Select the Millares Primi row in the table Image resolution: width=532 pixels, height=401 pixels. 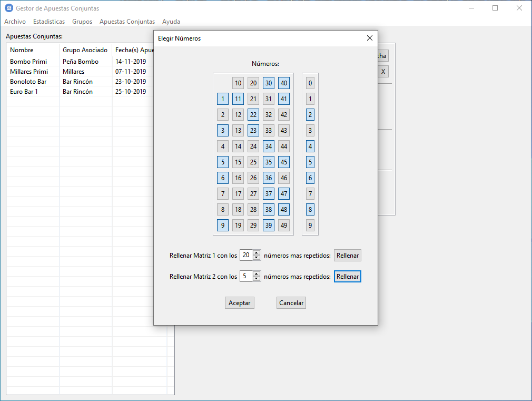click(x=80, y=71)
